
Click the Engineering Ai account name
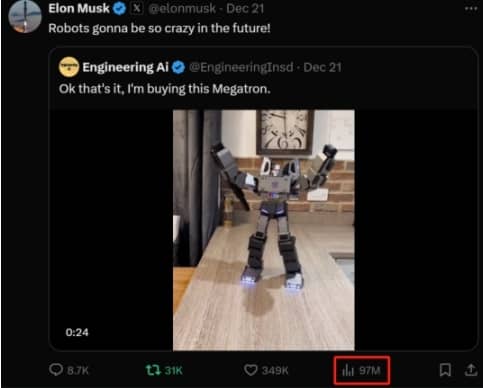click(125, 67)
